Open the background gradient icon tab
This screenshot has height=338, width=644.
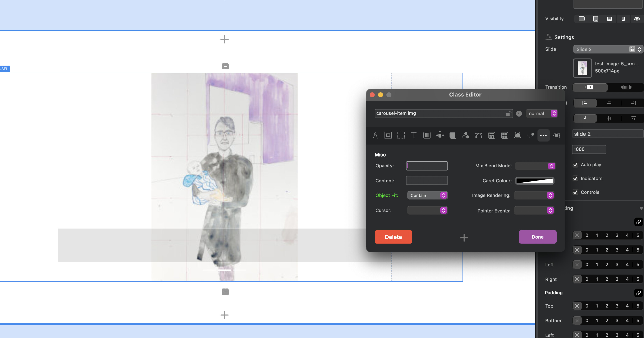pyautogui.click(x=427, y=135)
